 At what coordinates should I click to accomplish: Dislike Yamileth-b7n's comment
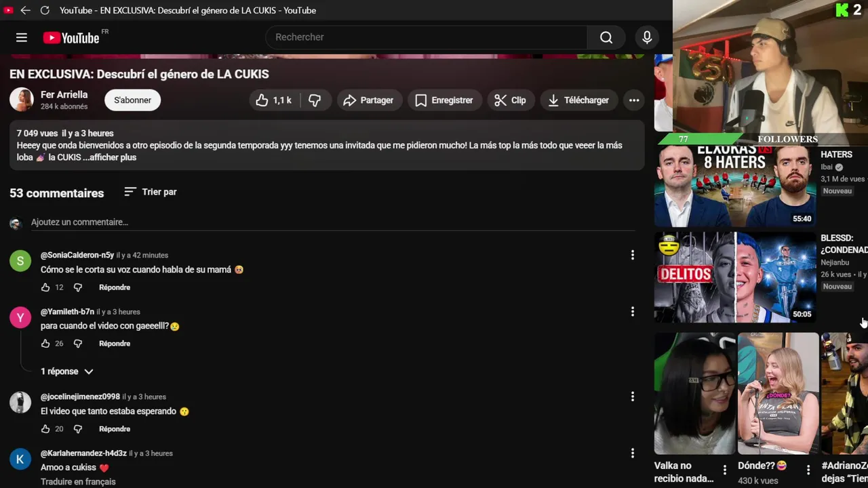77,344
